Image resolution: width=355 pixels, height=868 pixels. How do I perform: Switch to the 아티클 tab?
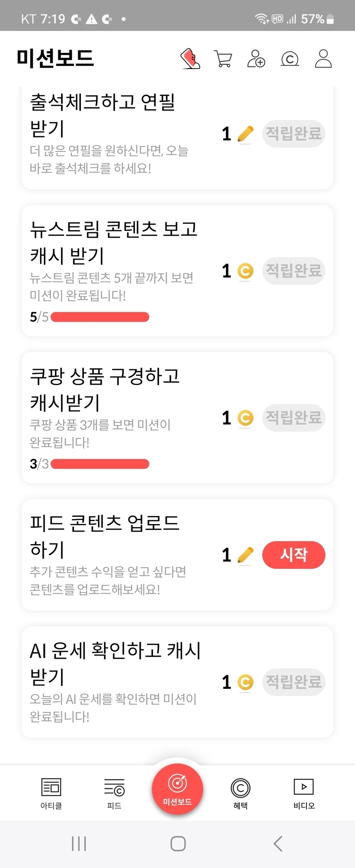click(x=51, y=793)
